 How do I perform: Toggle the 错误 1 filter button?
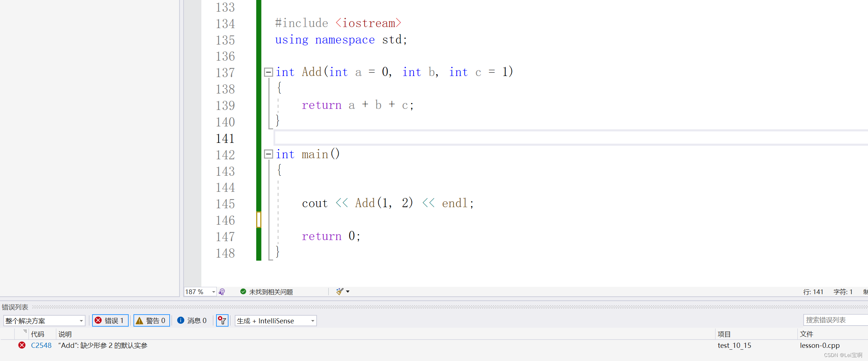coord(110,320)
